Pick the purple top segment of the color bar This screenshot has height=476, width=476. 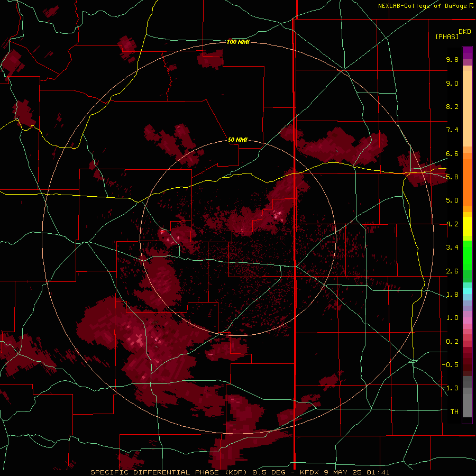(x=467, y=53)
